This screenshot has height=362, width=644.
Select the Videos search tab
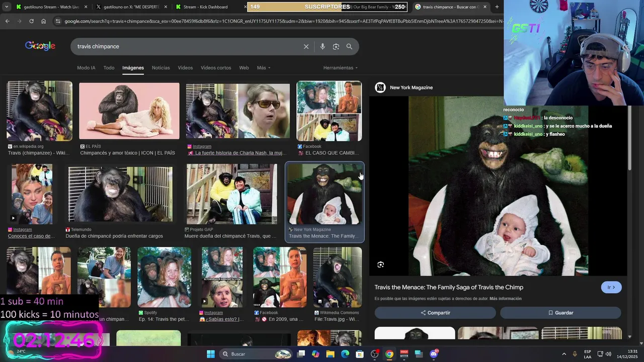click(x=185, y=68)
